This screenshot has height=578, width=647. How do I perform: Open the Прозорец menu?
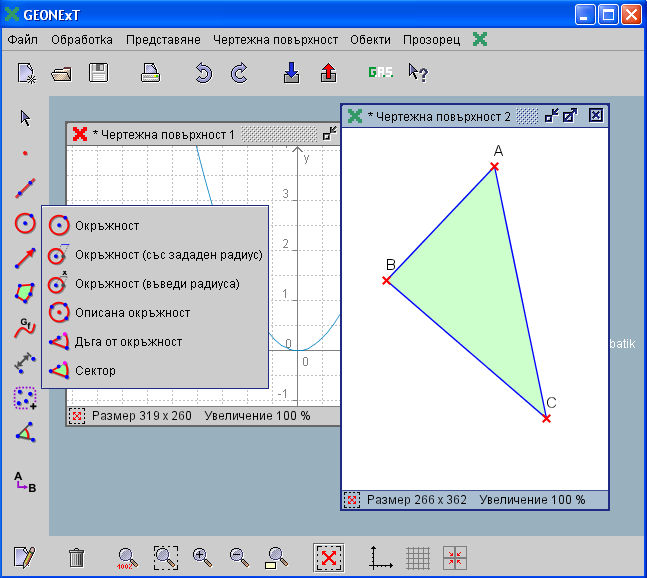point(432,40)
